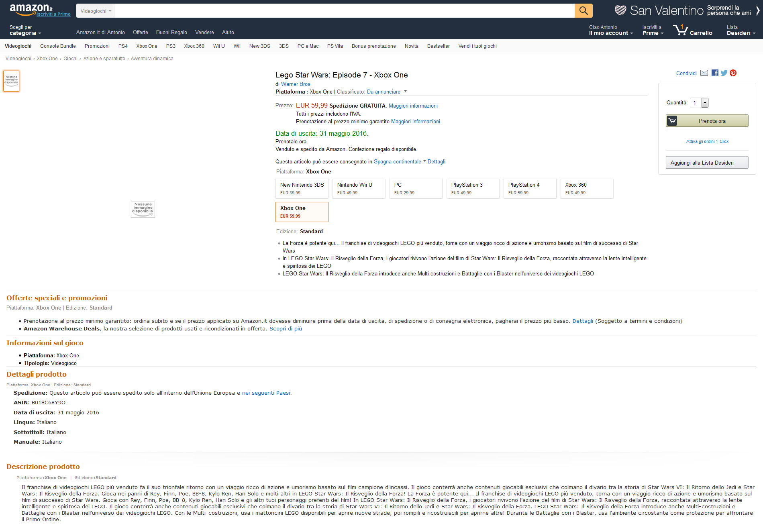Click Prenota ora button
This screenshot has width=763, height=532.
tap(707, 121)
